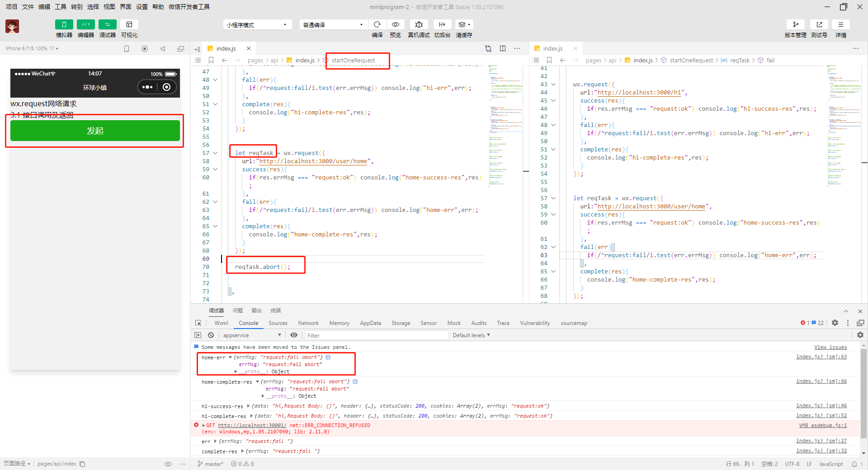Image resolution: width=868 pixels, height=470 pixels.
Task: Collapse the fold arrow at line 57 in left editor
Action: click(x=215, y=153)
